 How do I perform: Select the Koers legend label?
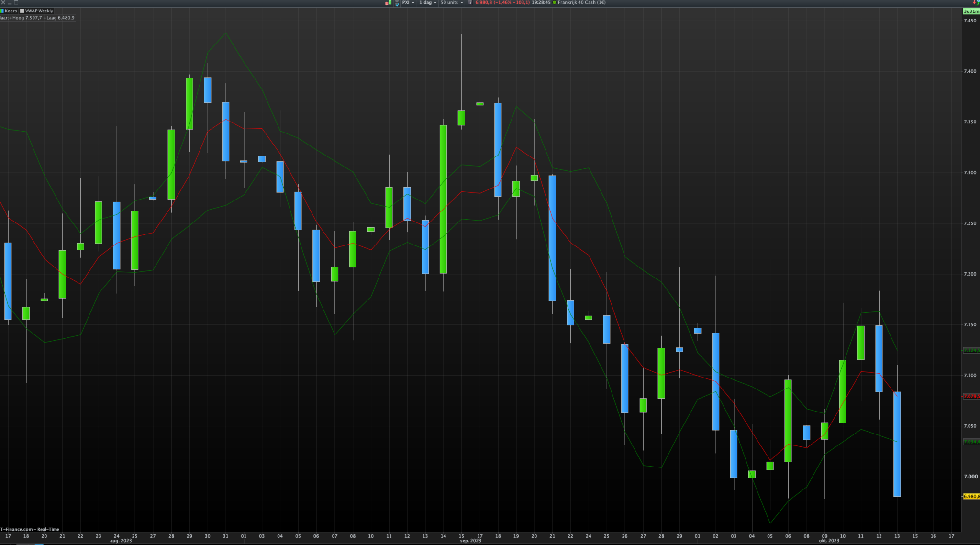pos(11,11)
